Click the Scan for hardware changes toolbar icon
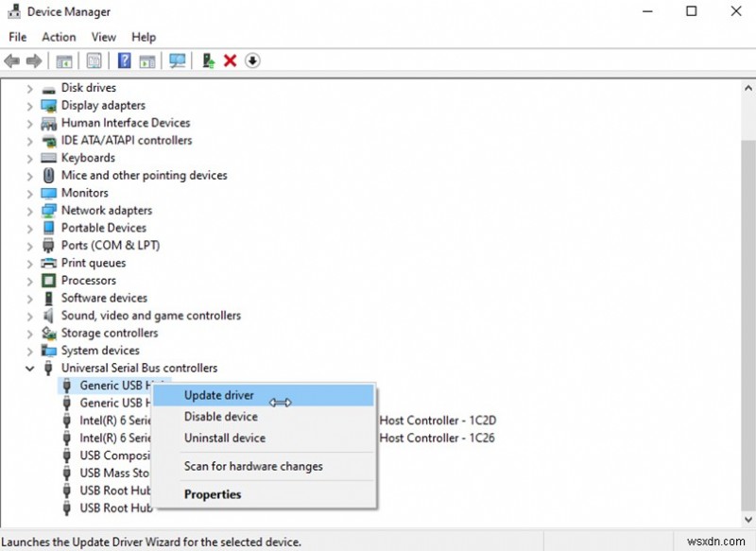 click(x=178, y=60)
